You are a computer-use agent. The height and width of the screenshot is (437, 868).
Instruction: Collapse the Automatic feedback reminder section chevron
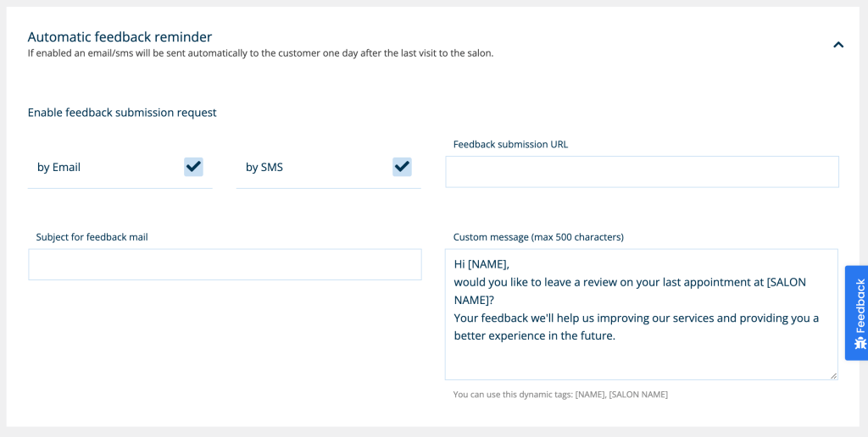[837, 45]
